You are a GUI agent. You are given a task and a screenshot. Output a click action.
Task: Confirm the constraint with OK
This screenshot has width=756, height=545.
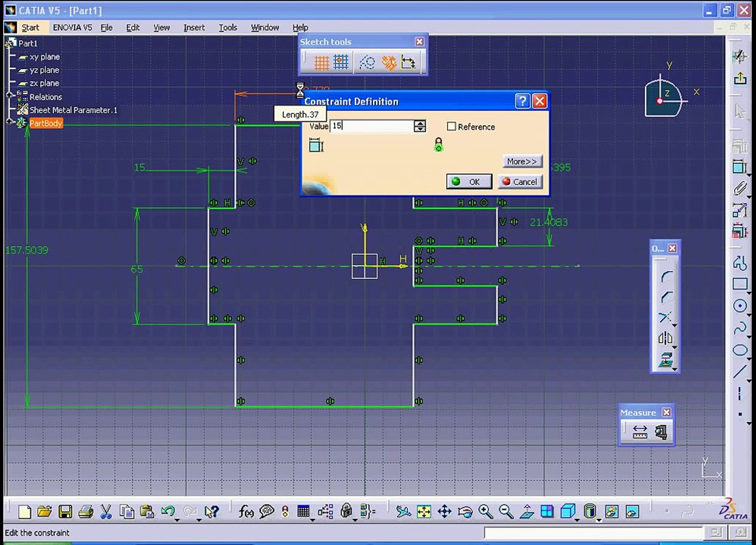[469, 182]
